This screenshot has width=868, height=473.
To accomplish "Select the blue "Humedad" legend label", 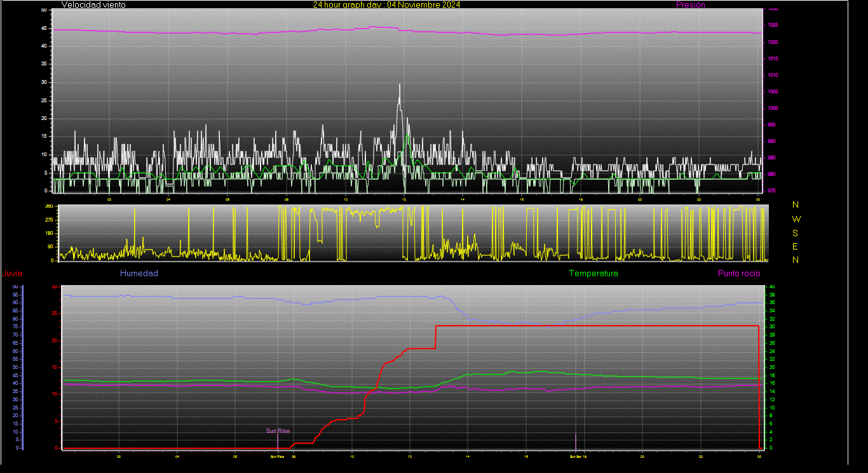I will click(x=139, y=273).
